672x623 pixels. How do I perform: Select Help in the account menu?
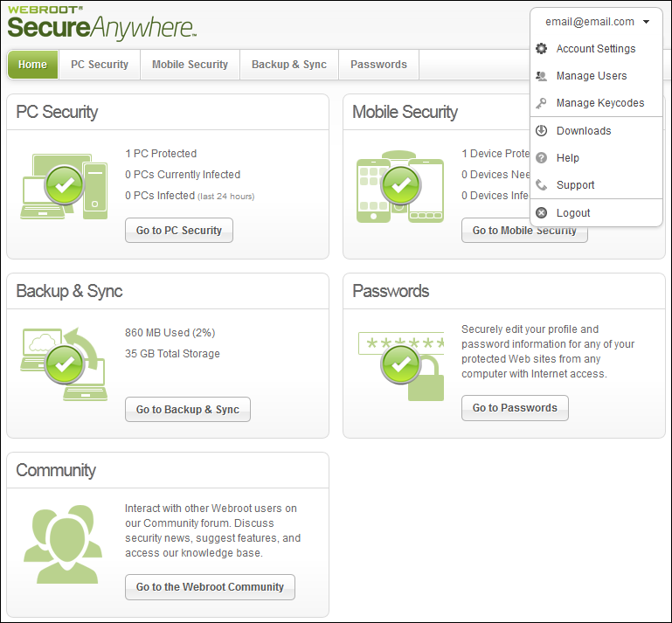coord(596,157)
